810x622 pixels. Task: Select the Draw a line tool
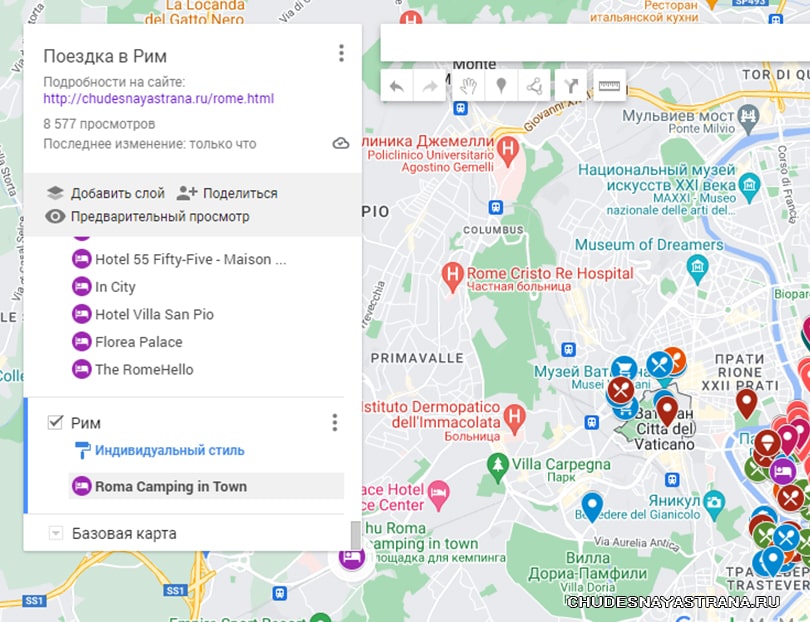tap(534, 86)
